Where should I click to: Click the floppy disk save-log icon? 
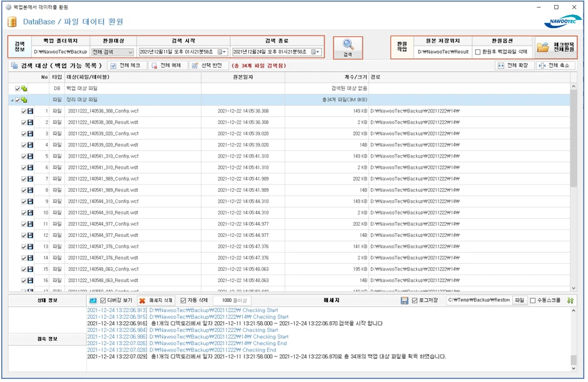[x=404, y=301]
